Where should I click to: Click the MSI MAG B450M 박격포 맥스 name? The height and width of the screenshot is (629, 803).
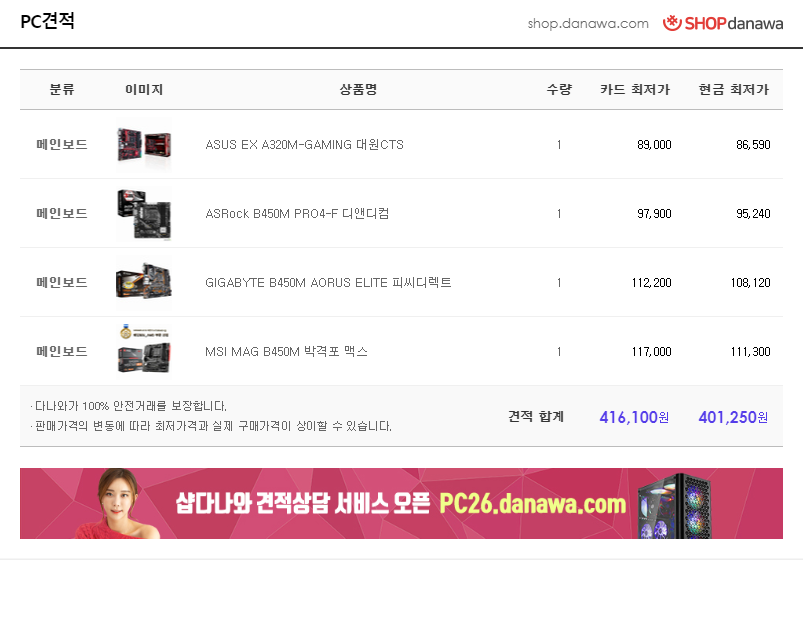(x=286, y=351)
